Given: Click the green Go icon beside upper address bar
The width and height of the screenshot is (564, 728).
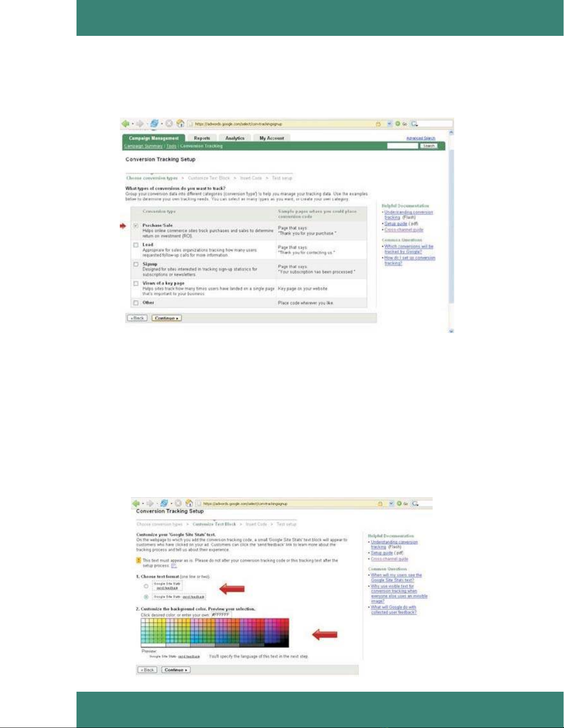Looking at the screenshot, I should coord(397,124).
